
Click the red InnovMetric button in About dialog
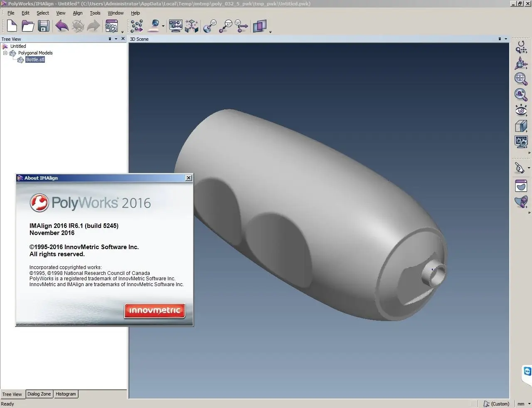coord(155,310)
